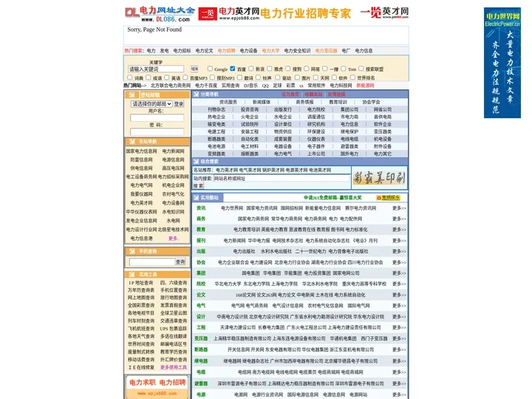Open the 新闻媒体 category
Viewport: 532px width, 399px height.
262,102
